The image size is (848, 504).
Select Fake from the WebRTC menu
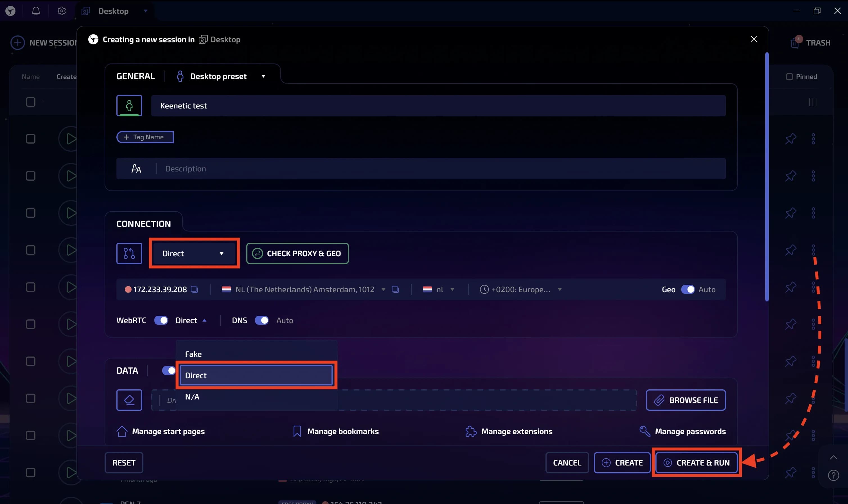pos(193,354)
